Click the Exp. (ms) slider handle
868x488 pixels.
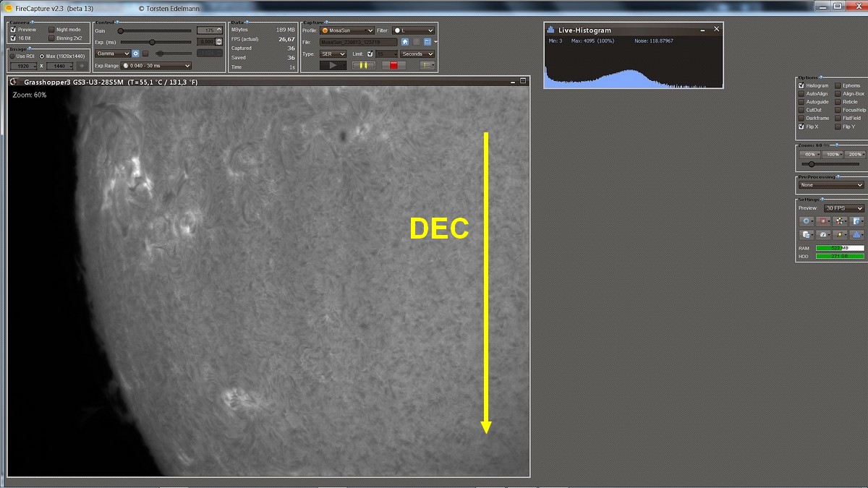click(x=152, y=42)
